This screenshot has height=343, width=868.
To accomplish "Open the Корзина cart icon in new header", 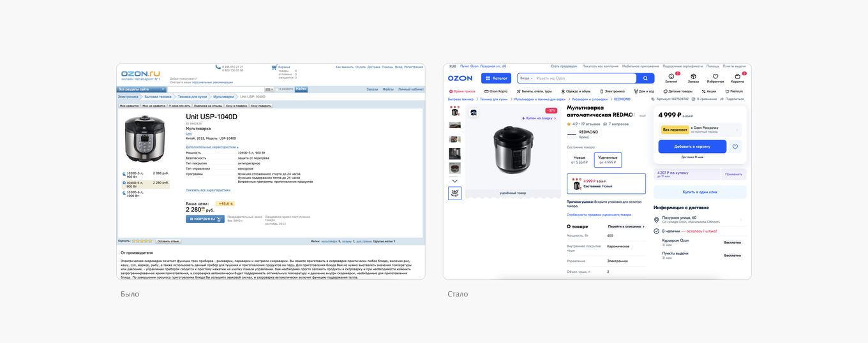I will [737, 77].
